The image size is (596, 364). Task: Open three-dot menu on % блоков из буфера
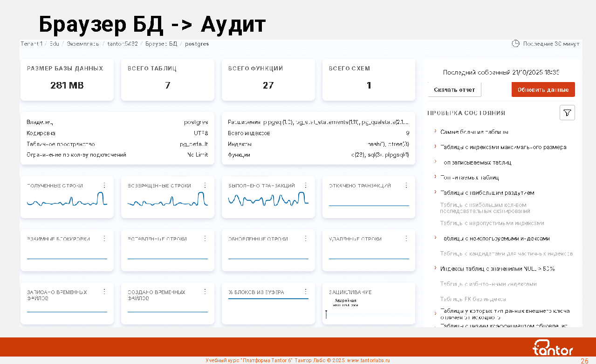pyautogui.click(x=306, y=291)
